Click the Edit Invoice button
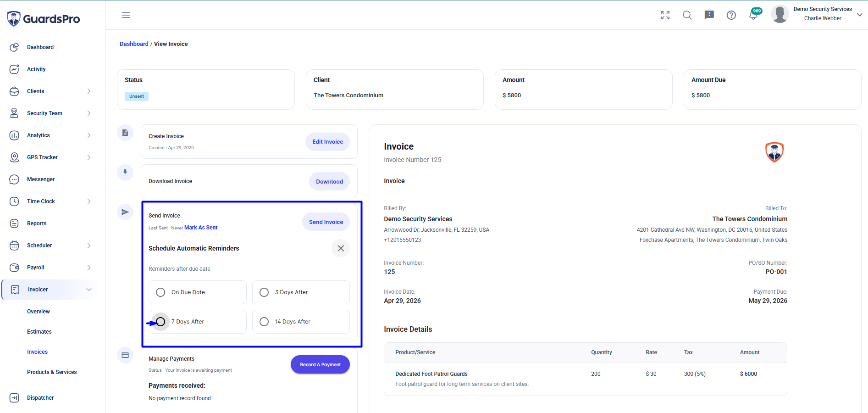This screenshot has height=413, width=868. pyautogui.click(x=328, y=142)
